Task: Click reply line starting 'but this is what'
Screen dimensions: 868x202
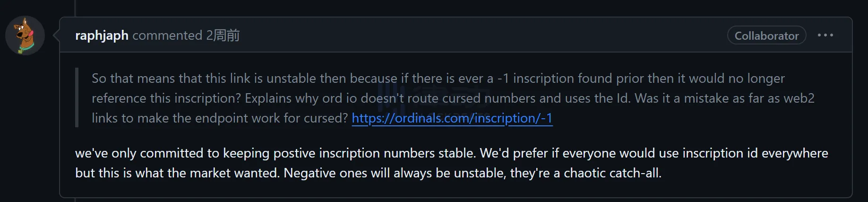Action: (x=368, y=173)
